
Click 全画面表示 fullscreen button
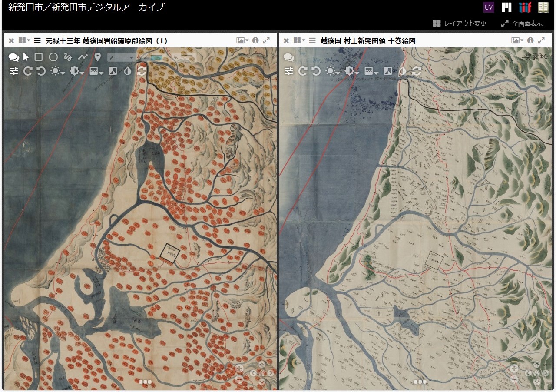click(x=522, y=23)
